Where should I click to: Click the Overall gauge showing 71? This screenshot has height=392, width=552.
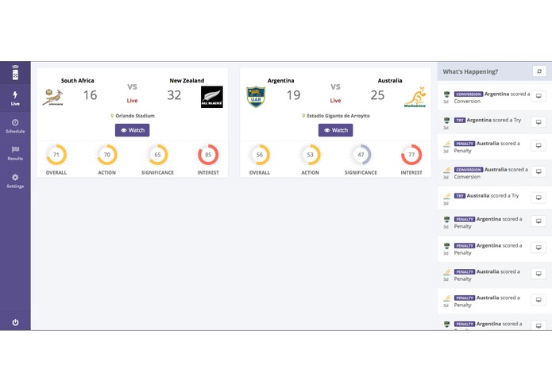pyautogui.click(x=56, y=155)
